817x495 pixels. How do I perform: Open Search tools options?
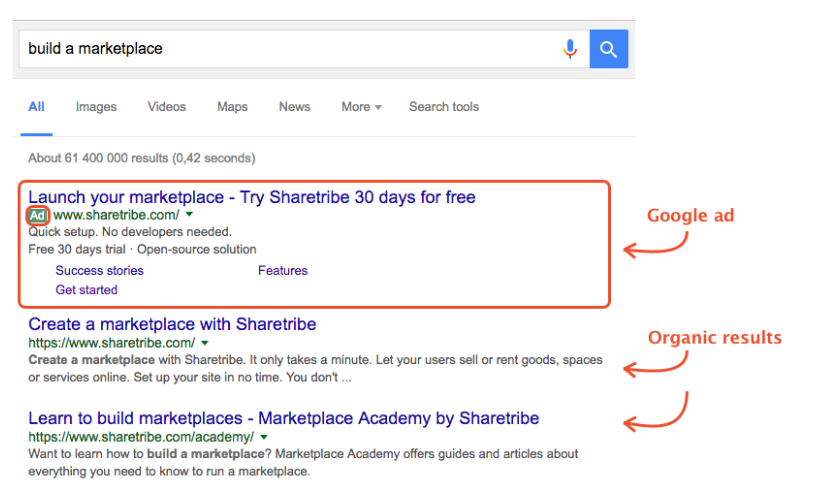(443, 107)
